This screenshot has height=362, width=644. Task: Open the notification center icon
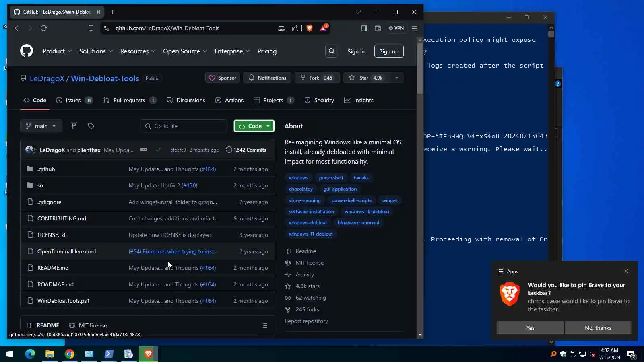pyautogui.click(x=632, y=354)
